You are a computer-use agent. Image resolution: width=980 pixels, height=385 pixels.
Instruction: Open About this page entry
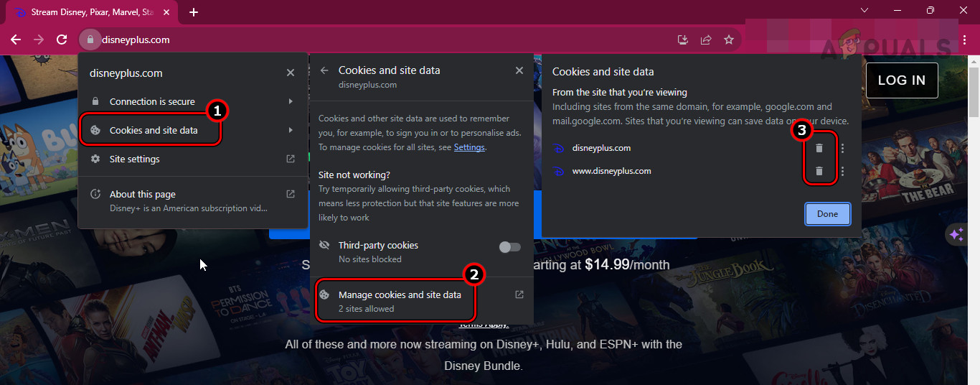(x=192, y=200)
